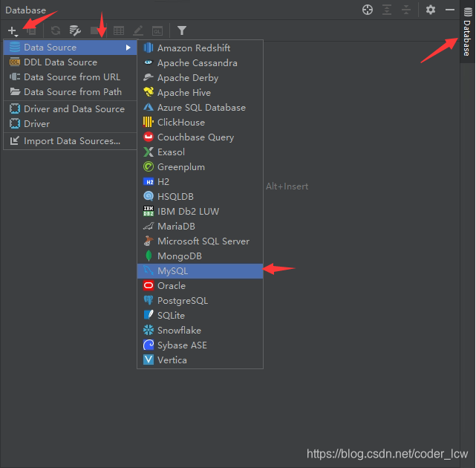
Task: Click the Expand All icon in the header
Action: click(387, 10)
